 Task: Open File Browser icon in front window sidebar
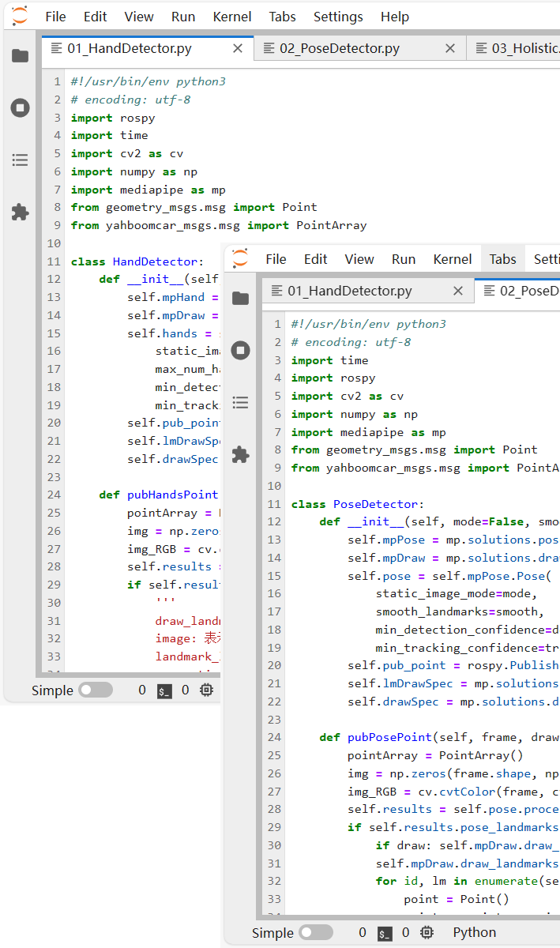pyautogui.click(x=240, y=298)
